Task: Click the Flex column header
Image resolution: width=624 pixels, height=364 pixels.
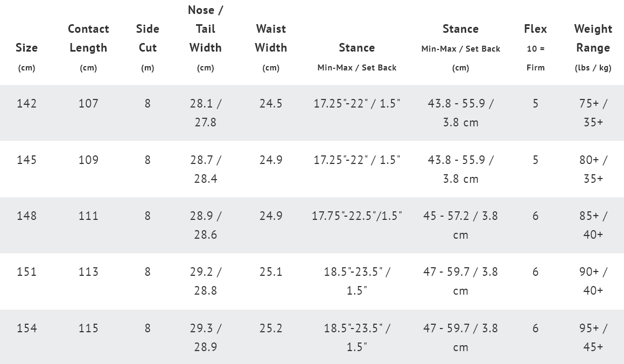Action: point(535,29)
